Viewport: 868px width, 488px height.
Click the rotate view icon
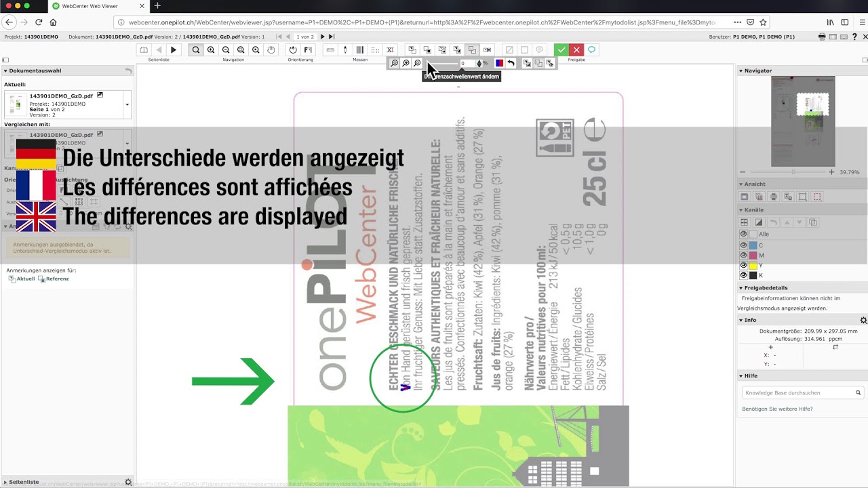pyautogui.click(x=293, y=50)
